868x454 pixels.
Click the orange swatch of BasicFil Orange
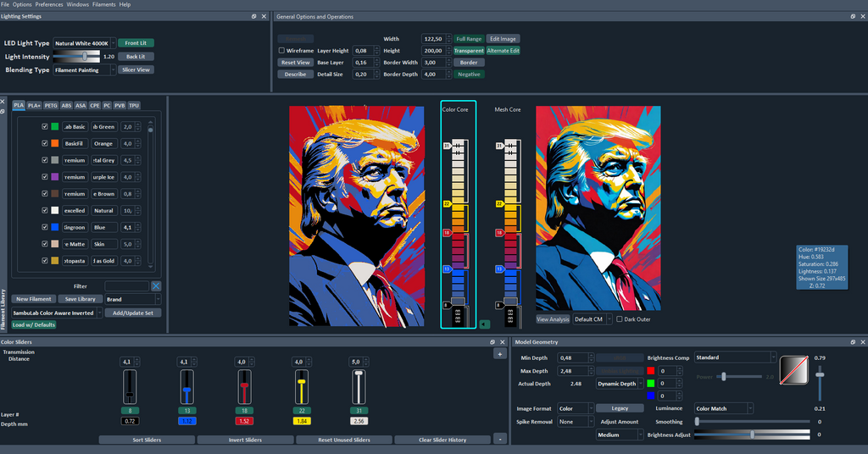point(55,143)
